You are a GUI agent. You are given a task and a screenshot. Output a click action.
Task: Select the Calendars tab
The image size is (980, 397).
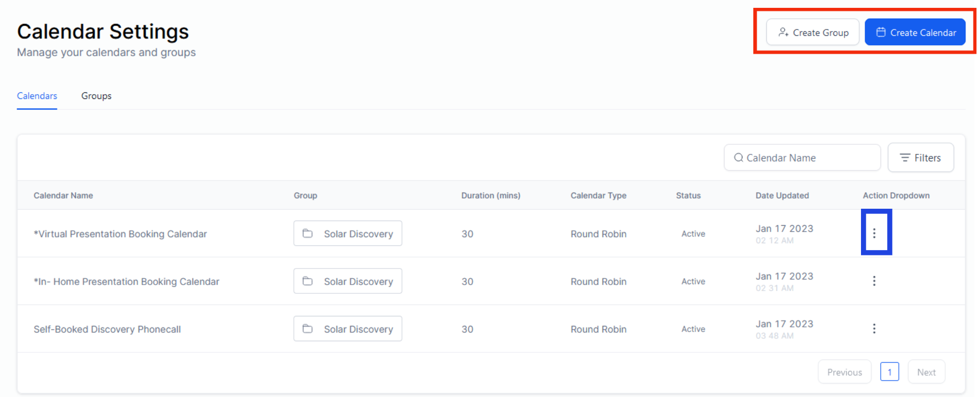tap(37, 96)
